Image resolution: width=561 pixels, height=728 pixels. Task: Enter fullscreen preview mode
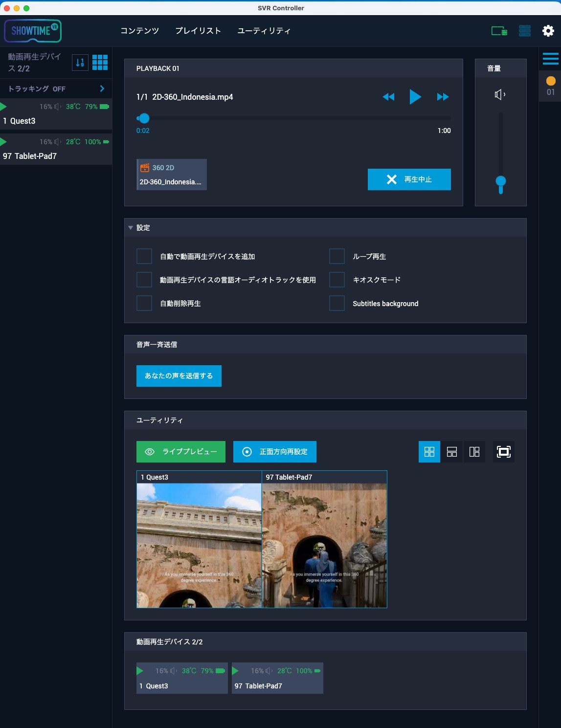(504, 452)
